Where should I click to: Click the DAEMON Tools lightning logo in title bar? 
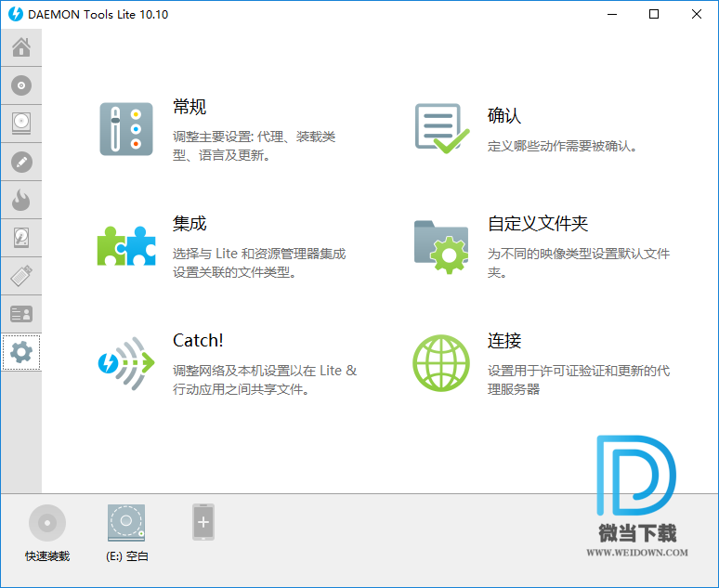[x=16, y=14]
